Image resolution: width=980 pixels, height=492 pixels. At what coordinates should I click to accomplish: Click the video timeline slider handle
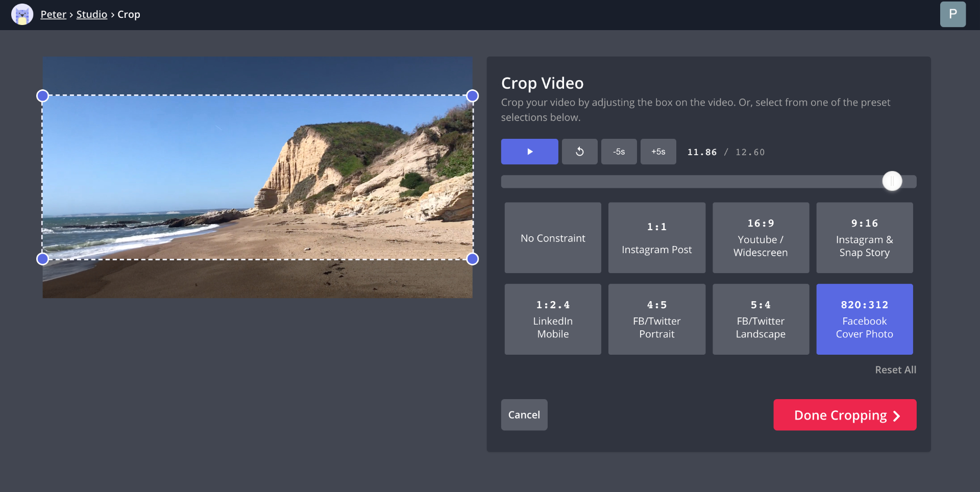[x=892, y=181]
